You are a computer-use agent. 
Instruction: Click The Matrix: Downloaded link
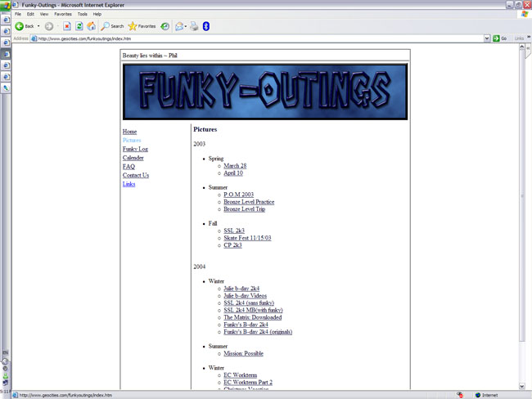253,317
